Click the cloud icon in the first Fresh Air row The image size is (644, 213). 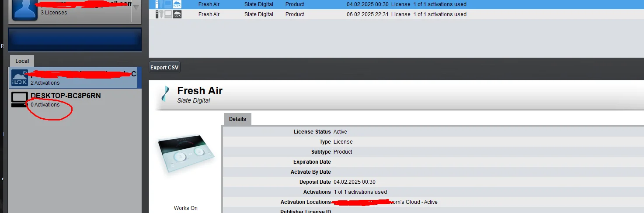(178, 4)
